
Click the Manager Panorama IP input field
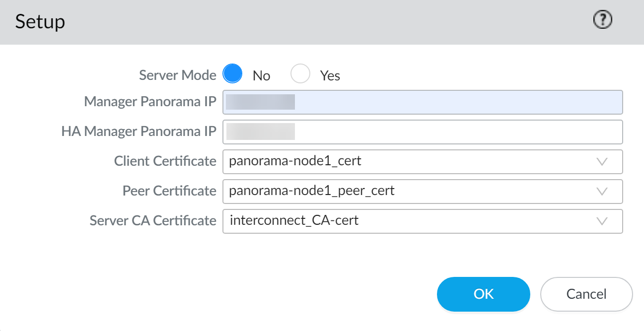click(x=422, y=102)
